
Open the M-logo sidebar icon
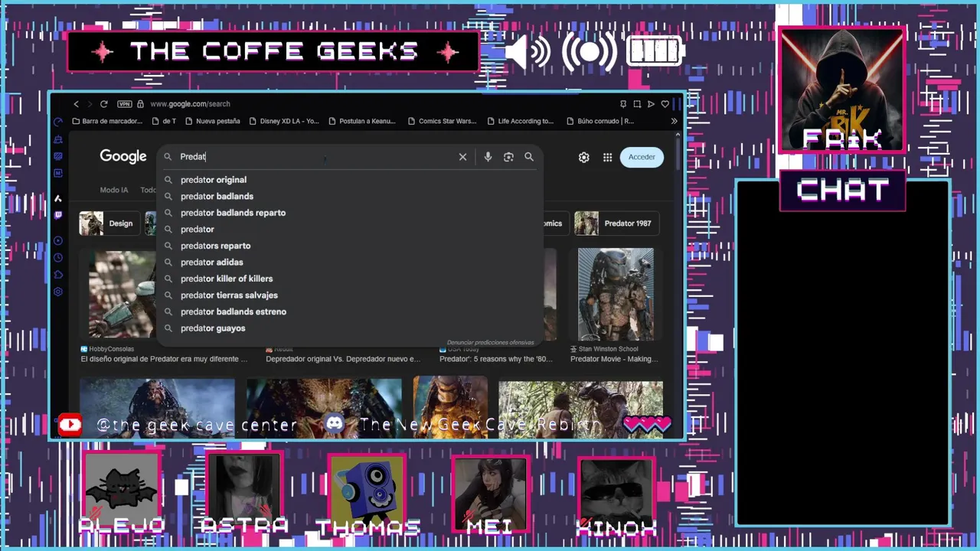tap(58, 174)
